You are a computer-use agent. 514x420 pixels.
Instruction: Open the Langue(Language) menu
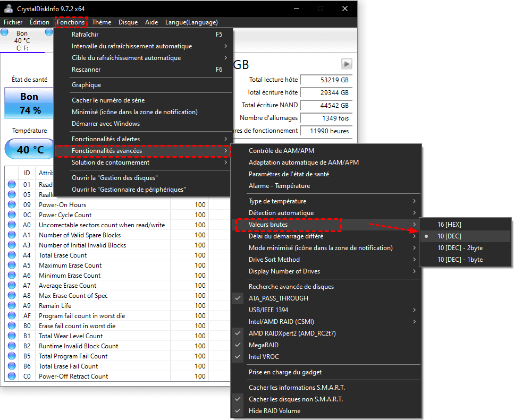191,22
